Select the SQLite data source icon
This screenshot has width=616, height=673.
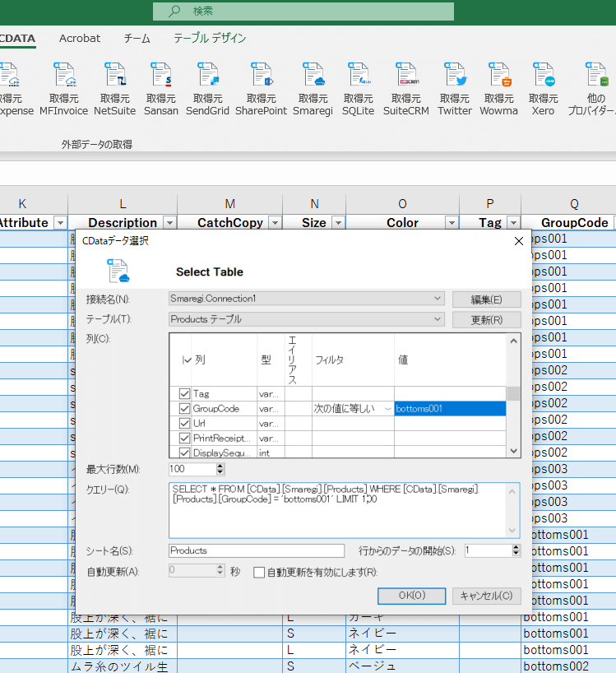click(x=359, y=77)
